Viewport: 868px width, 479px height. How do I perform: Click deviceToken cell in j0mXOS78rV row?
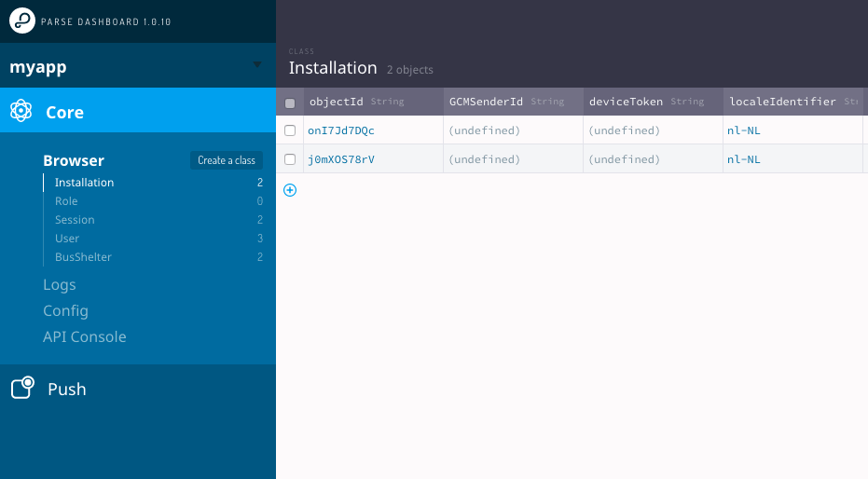[x=654, y=159]
